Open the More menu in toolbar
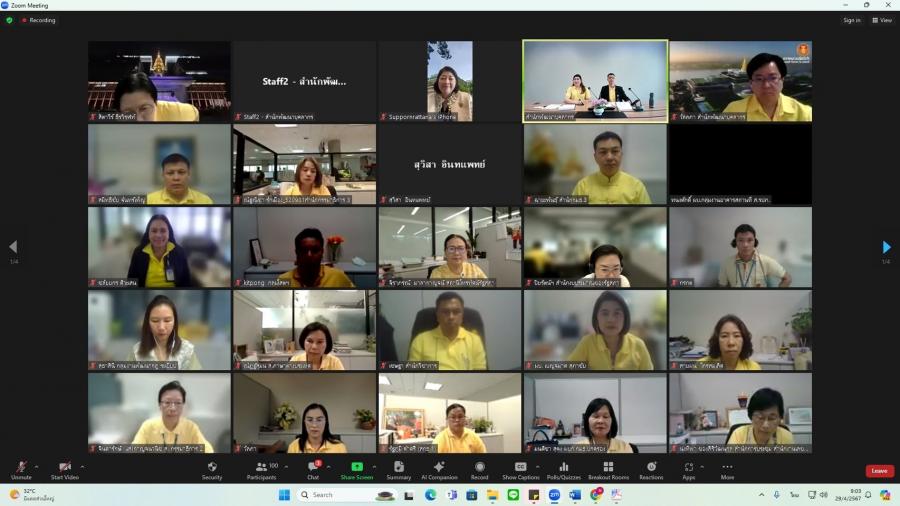The image size is (900, 506). coord(727,470)
